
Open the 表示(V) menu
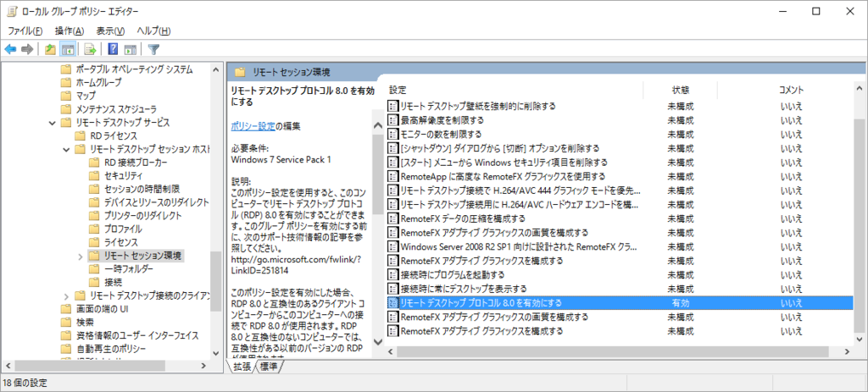click(x=110, y=30)
